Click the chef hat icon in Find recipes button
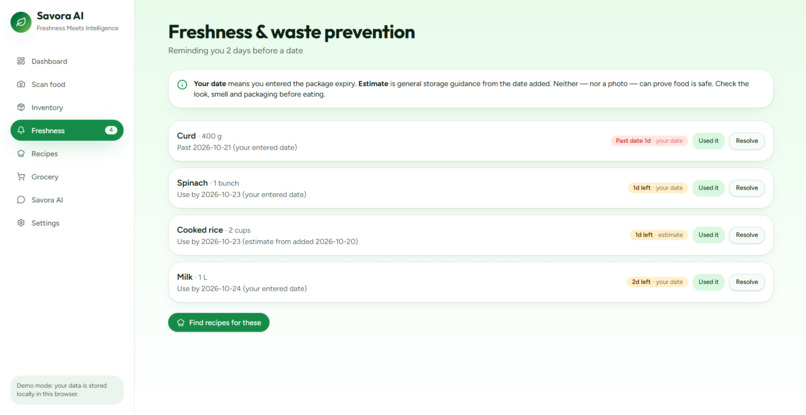The height and width of the screenshot is (415, 806). [180, 323]
